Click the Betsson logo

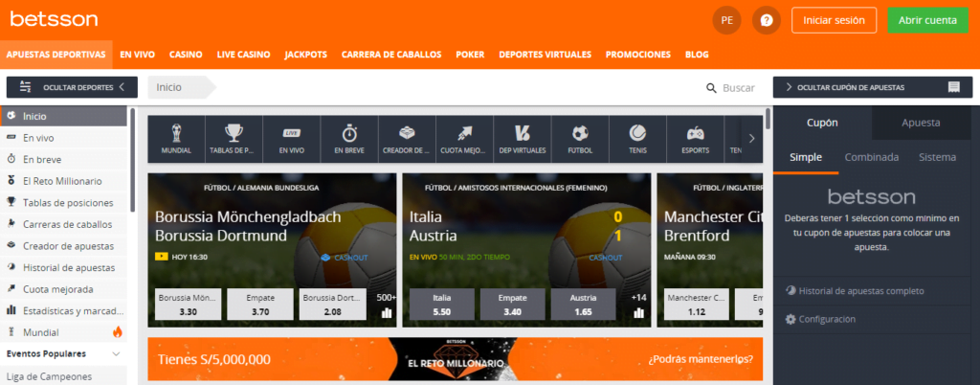54,19
